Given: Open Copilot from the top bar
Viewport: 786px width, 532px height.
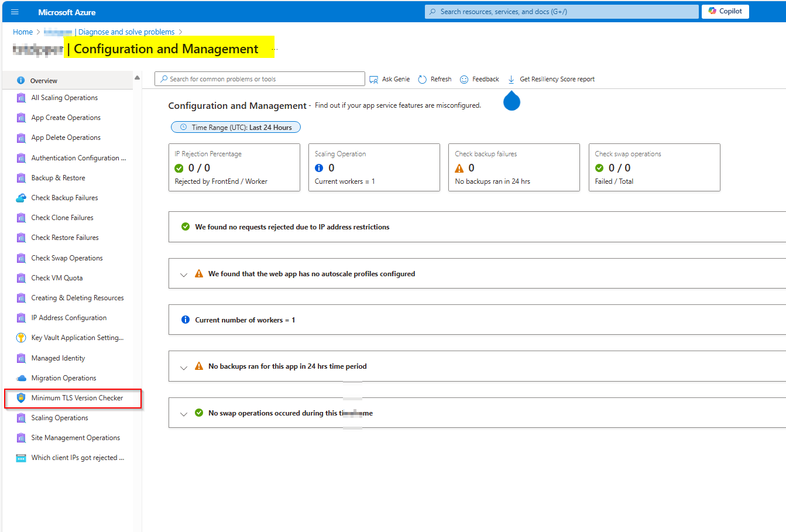Looking at the screenshot, I should tap(725, 11).
